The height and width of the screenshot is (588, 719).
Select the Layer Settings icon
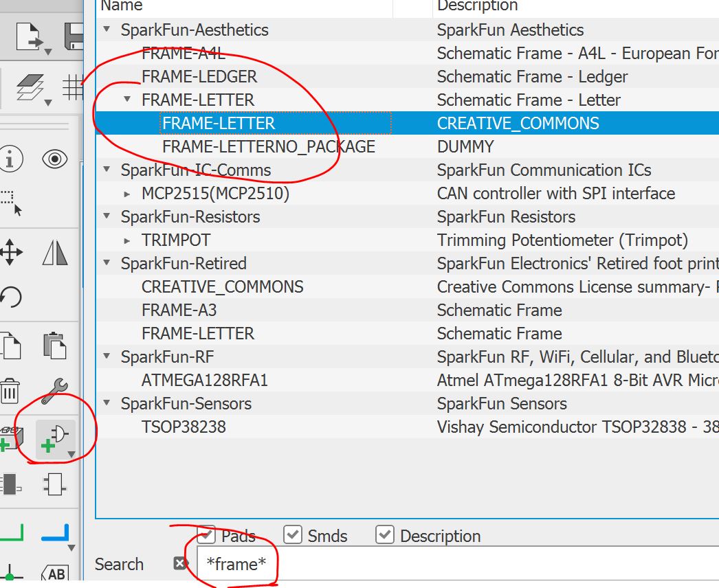31,89
